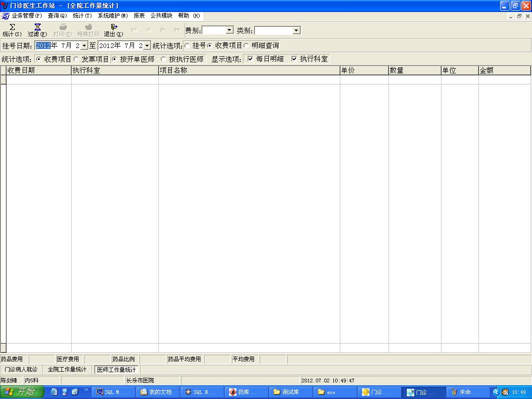Switch to SQL M... taskbar window
This screenshot has height=399, width=532.
pyautogui.click(x=114, y=392)
